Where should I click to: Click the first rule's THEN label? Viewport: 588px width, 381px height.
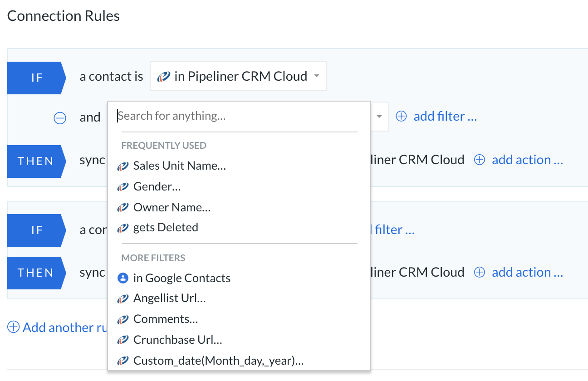tap(37, 161)
